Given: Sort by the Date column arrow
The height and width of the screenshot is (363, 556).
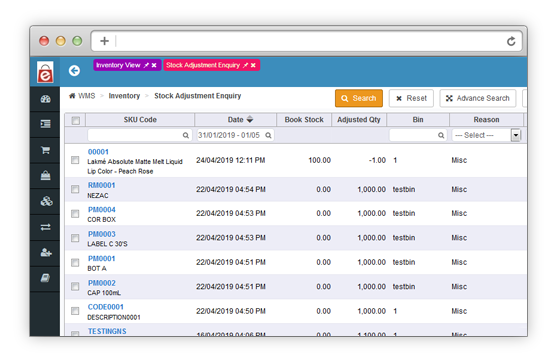Looking at the screenshot, I should click(x=250, y=119).
